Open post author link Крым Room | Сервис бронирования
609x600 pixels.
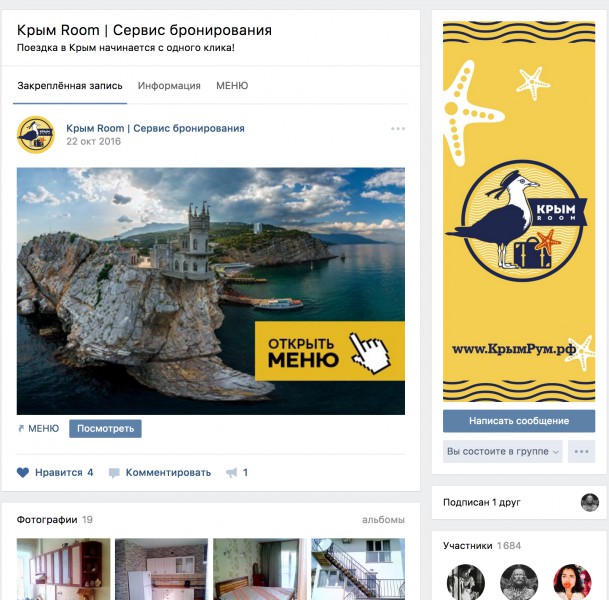(x=155, y=128)
